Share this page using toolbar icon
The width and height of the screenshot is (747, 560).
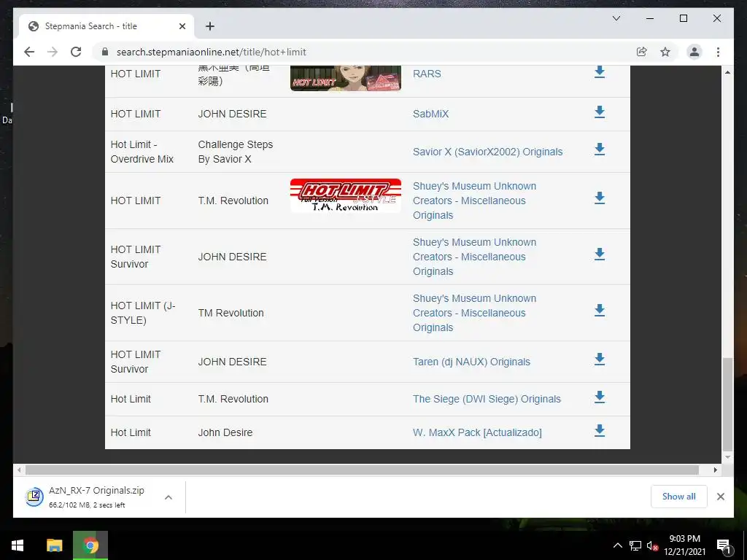[x=642, y=52]
